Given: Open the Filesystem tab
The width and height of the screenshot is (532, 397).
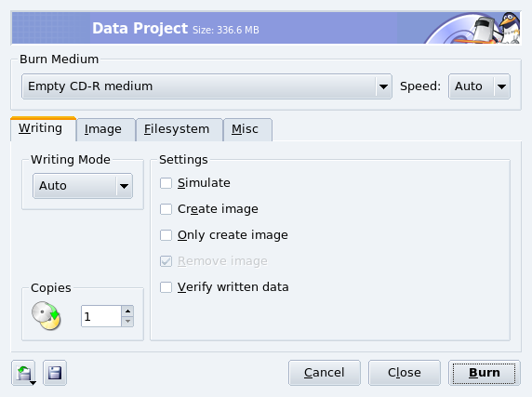Looking at the screenshot, I should click(x=180, y=129).
